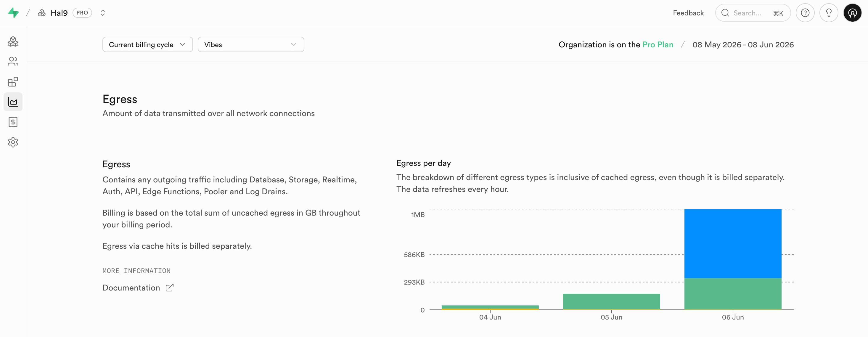This screenshot has height=337, width=868.
Task: Open the Documentation link
Action: click(131, 288)
